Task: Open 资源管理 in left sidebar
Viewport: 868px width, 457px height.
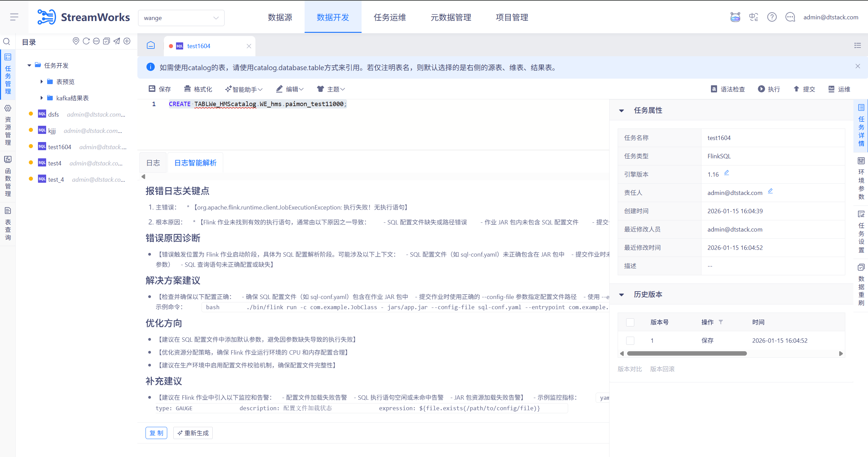Action: tap(8, 125)
